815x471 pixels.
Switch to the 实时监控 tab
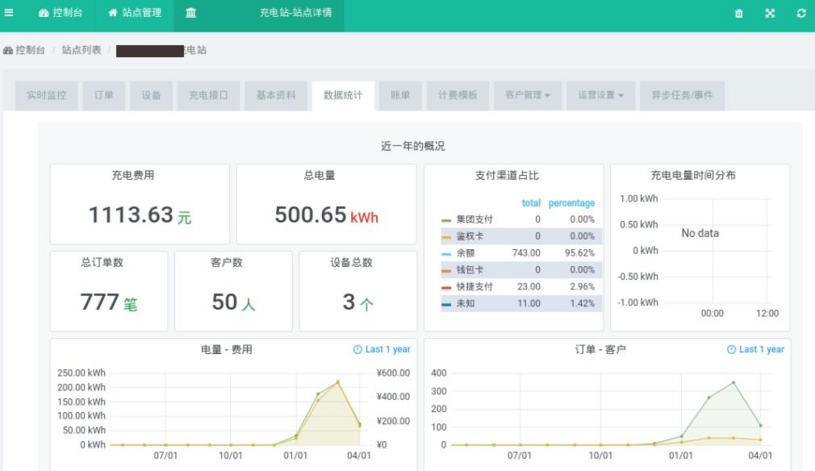pos(47,96)
